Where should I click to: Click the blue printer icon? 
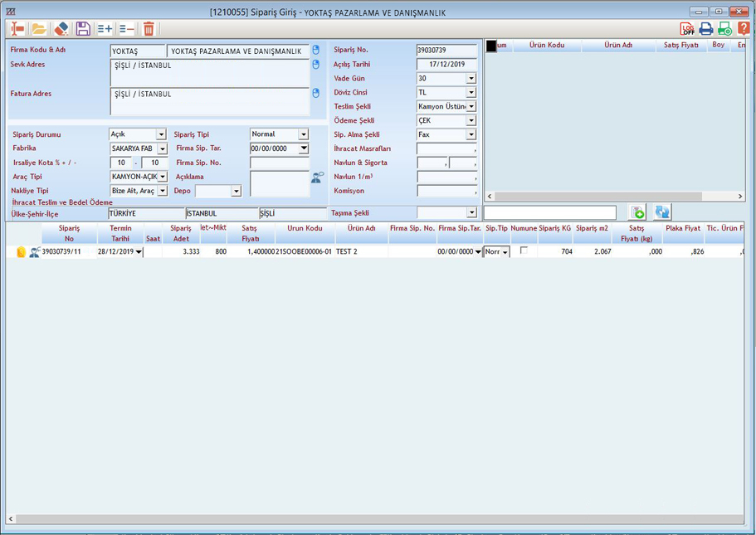(x=705, y=29)
